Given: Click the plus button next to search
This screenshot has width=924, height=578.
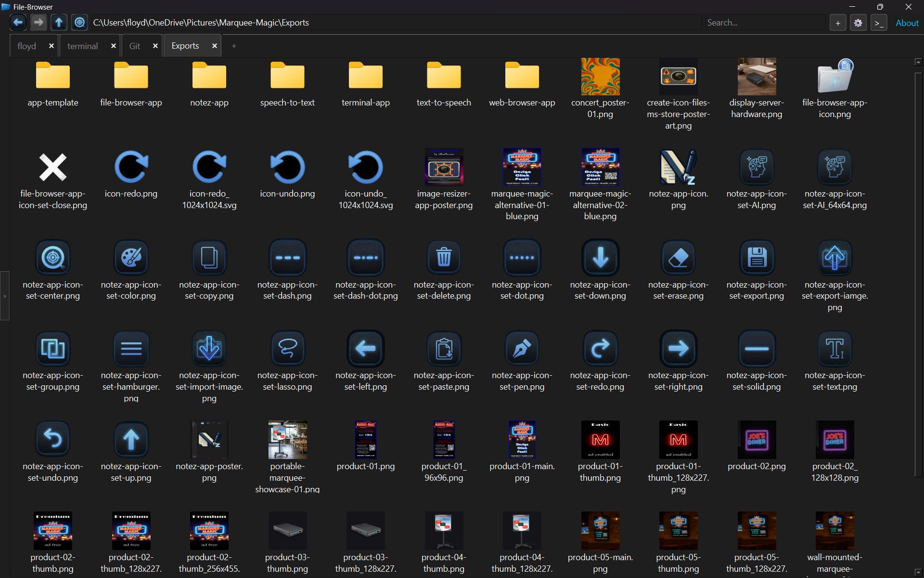Looking at the screenshot, I should [x=838, y=23].
